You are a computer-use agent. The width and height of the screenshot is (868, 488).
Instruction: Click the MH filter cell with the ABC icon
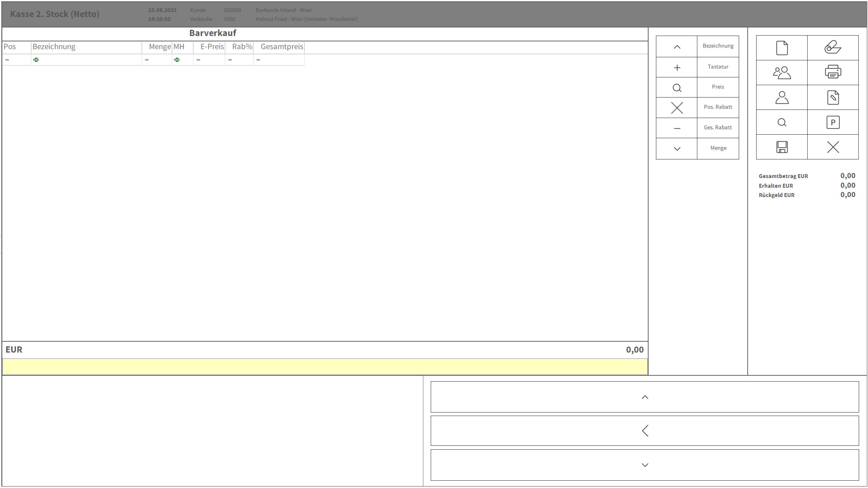(183, 60)
